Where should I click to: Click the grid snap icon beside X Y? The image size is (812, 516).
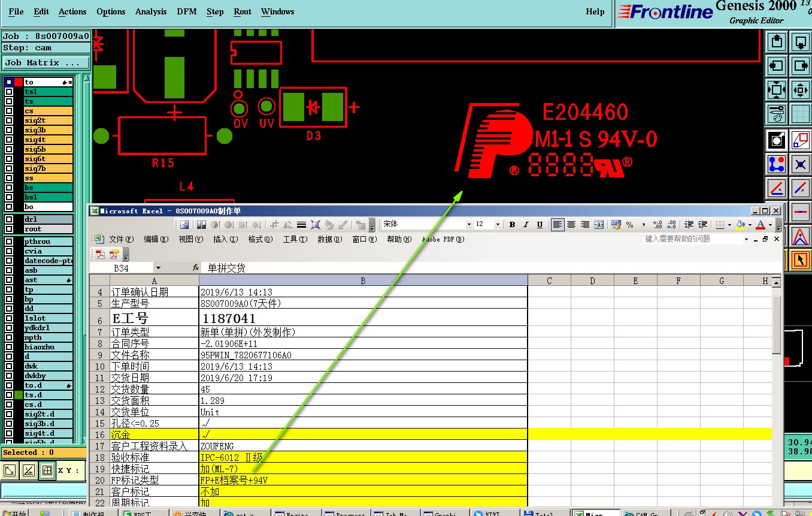click(47, 470)
